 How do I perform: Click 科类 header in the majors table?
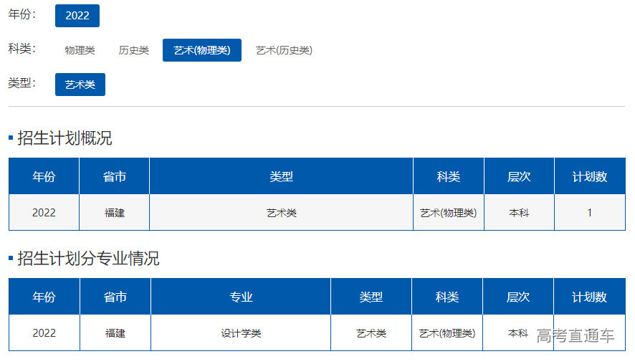pyautogui.click(x=447, y=297)
